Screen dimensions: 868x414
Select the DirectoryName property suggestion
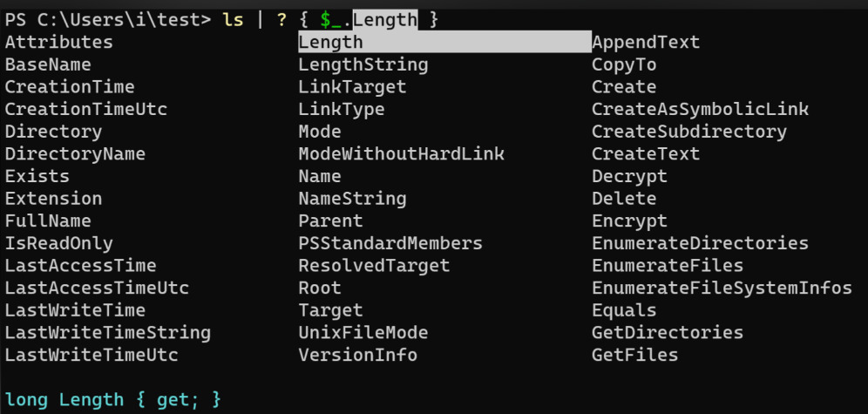(75, 154)
